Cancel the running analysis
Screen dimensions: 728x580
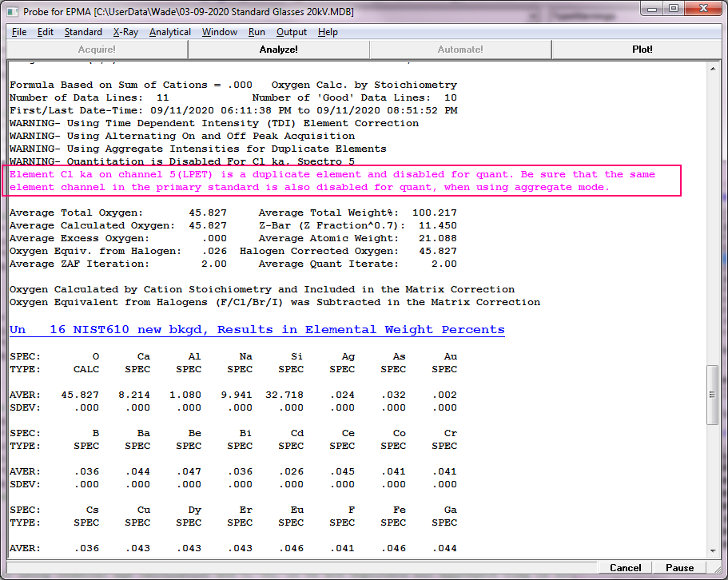(x=625, y=568)
